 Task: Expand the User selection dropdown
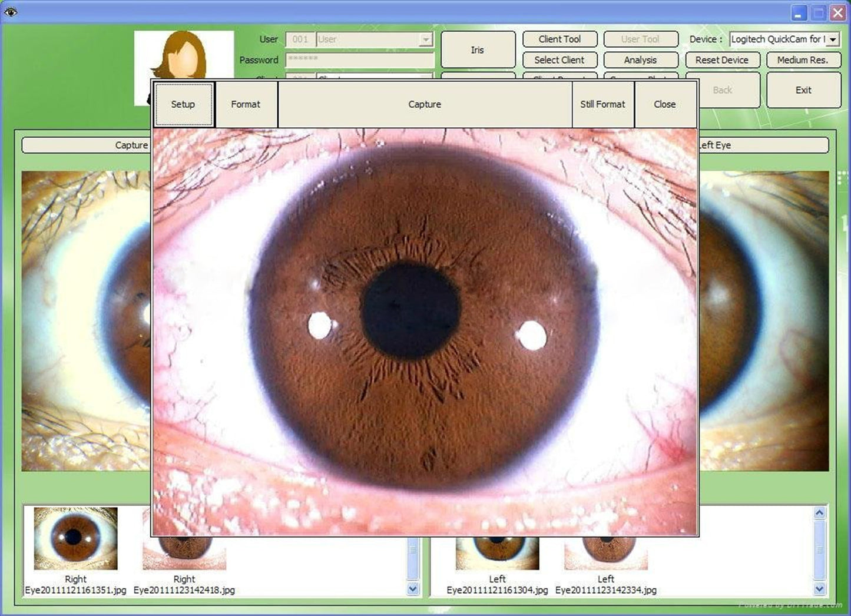pyautogui.click(x=425, y=39)
